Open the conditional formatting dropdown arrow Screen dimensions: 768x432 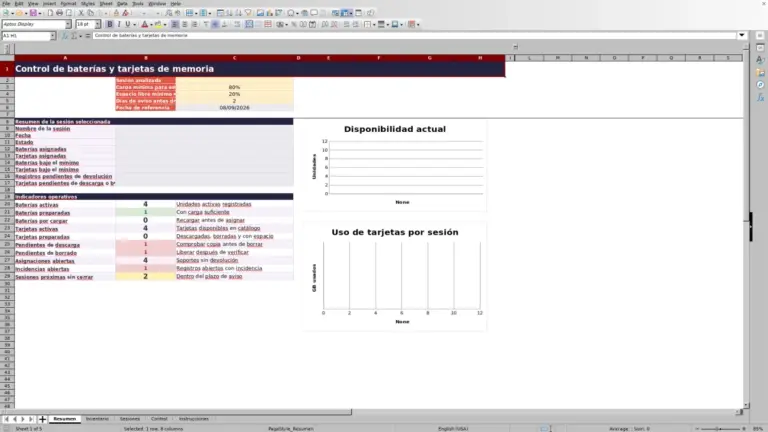[418, 24]
